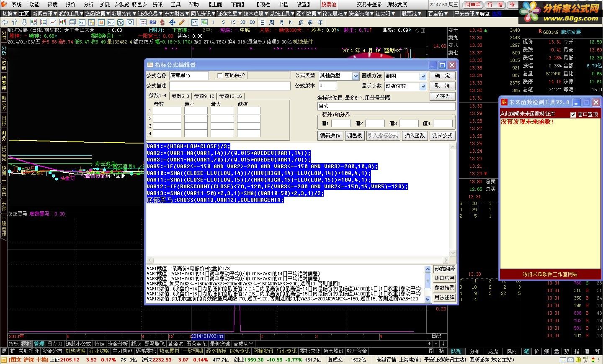The image size is (603, 364).
Task: Select the pencil drawing tool icon
Action: click(x=181, y=22)
